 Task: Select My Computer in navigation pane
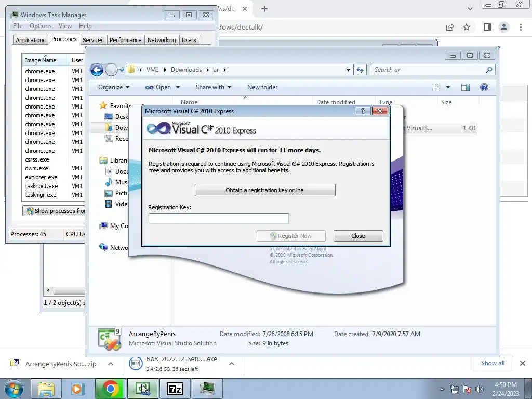114,225
